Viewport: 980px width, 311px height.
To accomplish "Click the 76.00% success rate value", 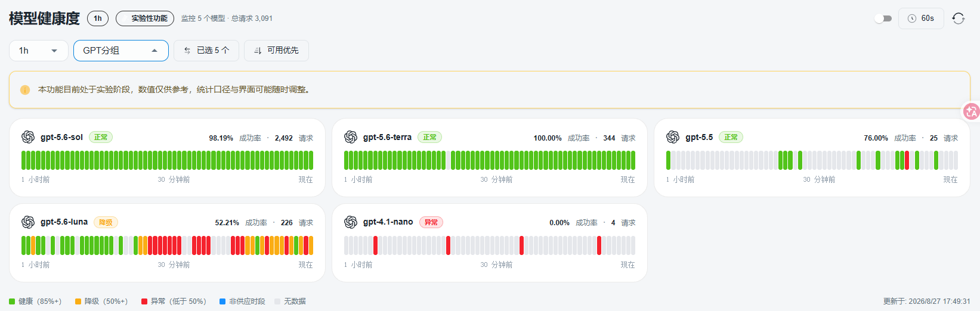I will point(876,138).
